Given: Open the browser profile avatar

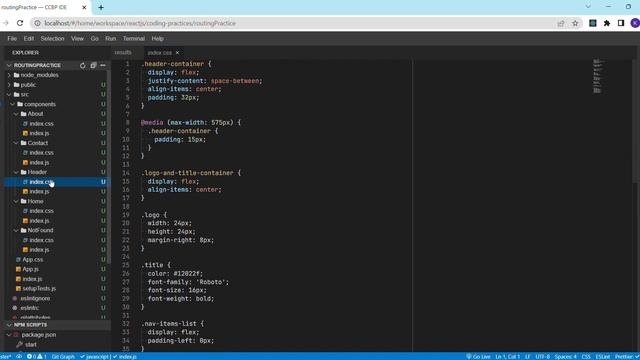Looking at the screenshot, I should 635,23.
